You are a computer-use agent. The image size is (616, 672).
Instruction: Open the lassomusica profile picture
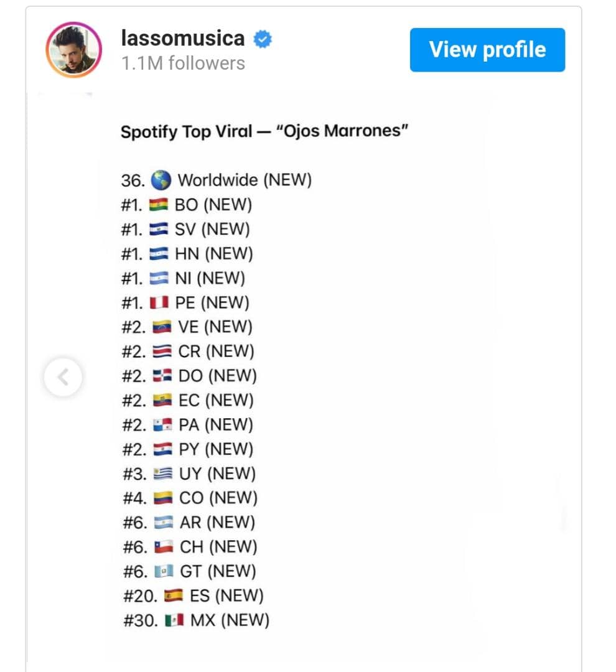pos(73,50)
